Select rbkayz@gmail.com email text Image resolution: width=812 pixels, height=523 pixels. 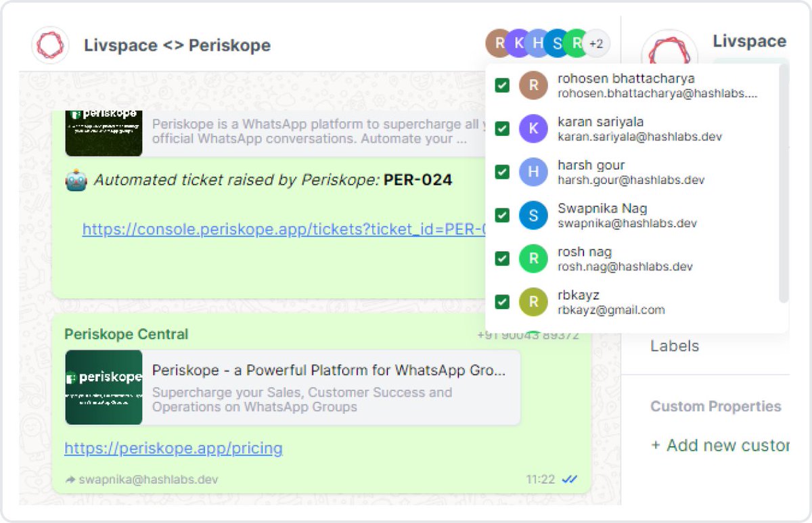[611, 310]
